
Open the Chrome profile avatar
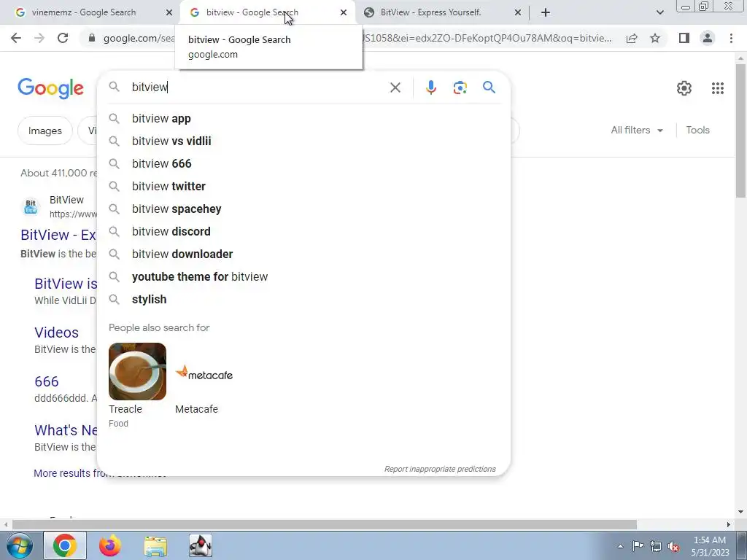pos(708,38)
